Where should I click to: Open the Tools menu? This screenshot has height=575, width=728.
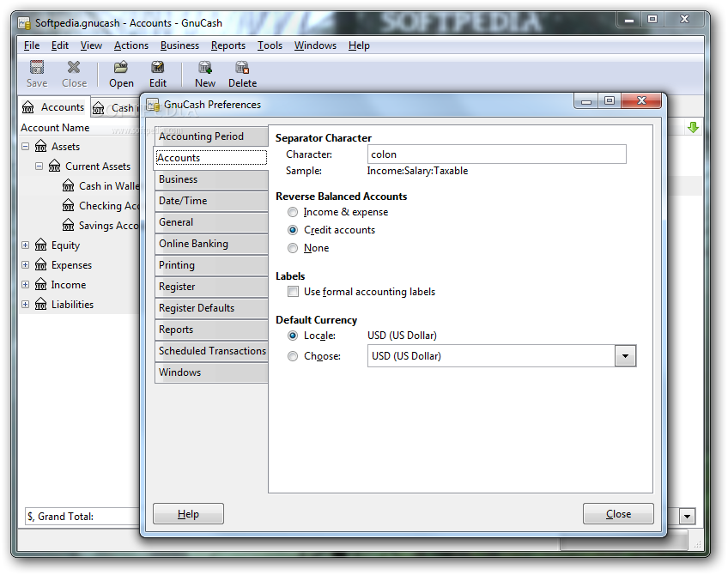pos(270,45)
